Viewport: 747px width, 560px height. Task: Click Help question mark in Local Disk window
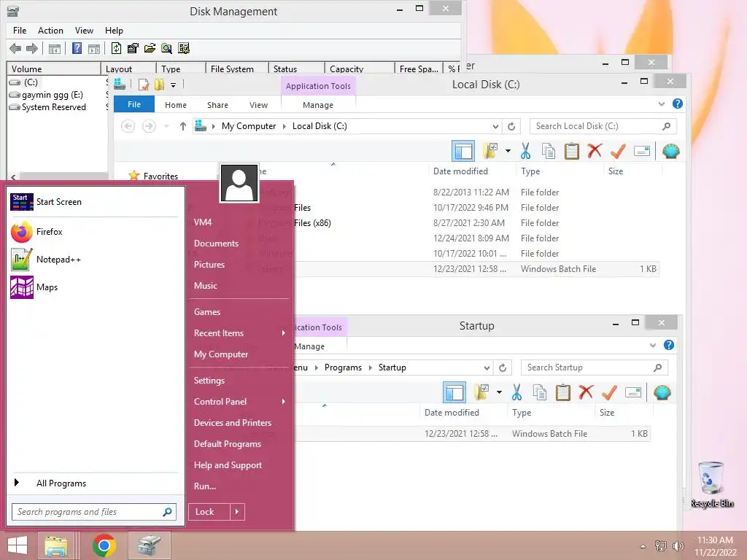coord(678,104)
